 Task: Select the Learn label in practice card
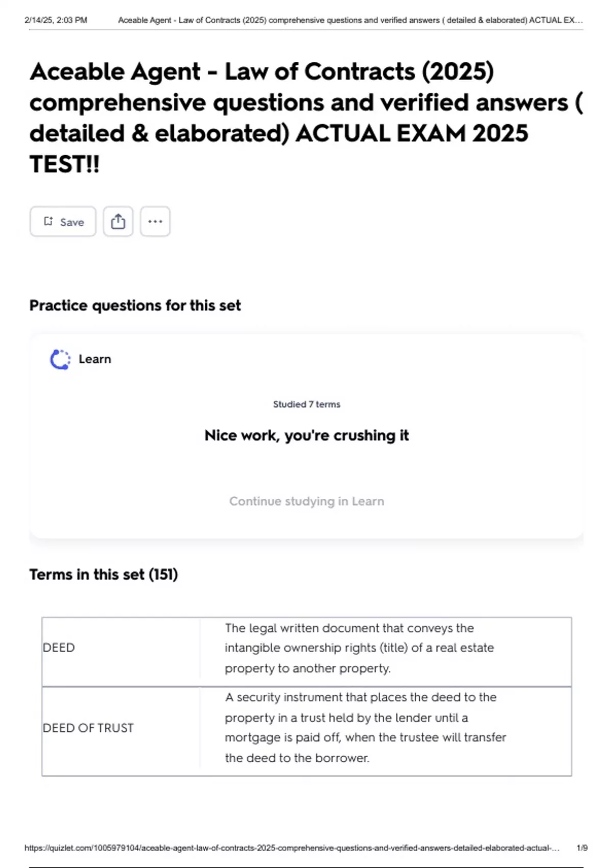tap(95, 359)
